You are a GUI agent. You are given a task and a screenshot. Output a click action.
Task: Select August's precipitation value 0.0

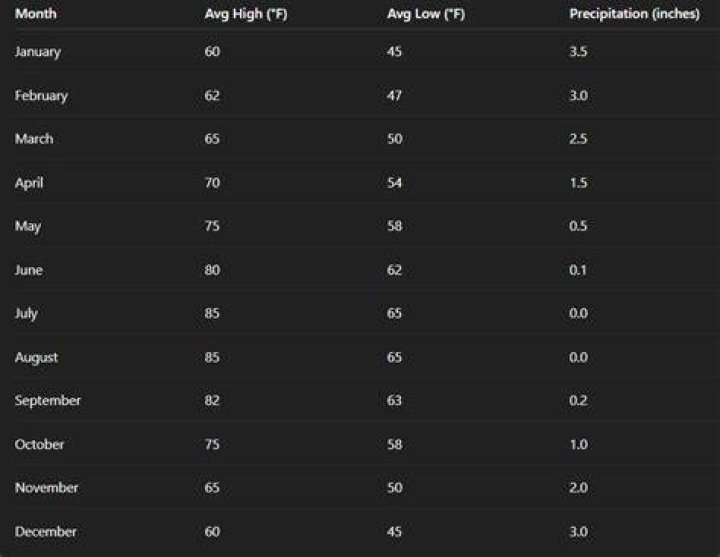coord(579,357)
